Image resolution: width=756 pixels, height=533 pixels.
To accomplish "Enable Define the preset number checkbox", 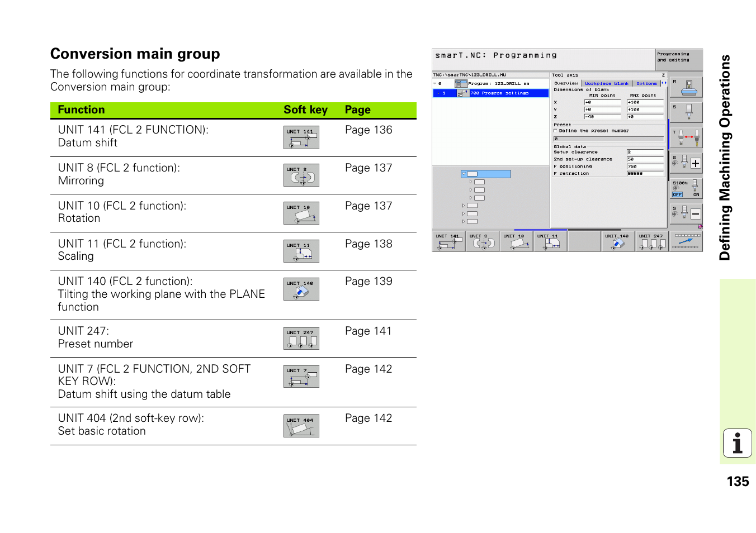I will [x=555, y=131].
